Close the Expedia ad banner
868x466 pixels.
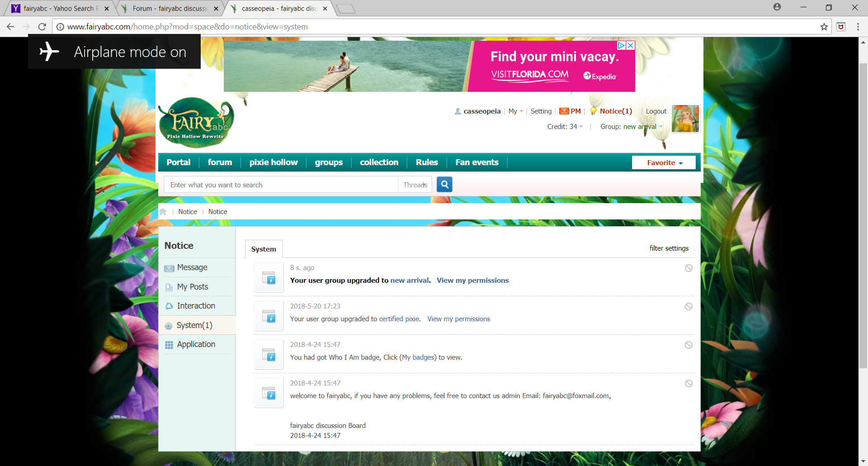click(x=630, y=46)
